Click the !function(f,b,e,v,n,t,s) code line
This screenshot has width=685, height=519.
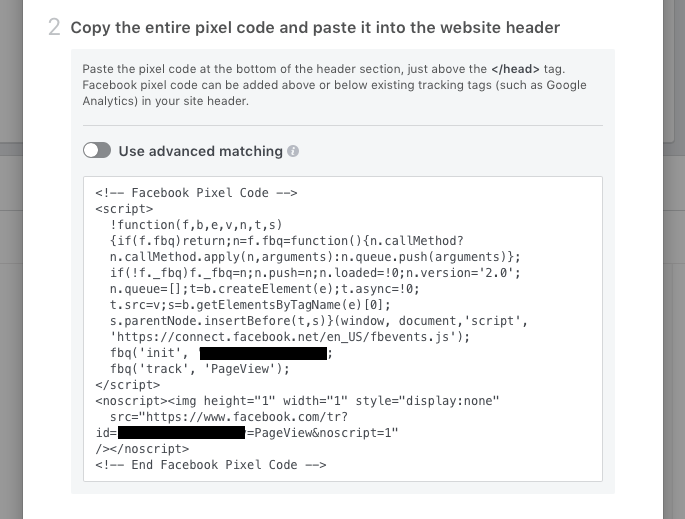[196, 225]
